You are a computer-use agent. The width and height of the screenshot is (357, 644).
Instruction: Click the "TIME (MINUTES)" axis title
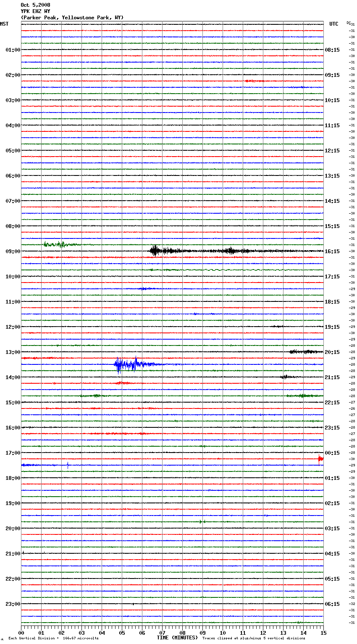click(x=177, y=638)
